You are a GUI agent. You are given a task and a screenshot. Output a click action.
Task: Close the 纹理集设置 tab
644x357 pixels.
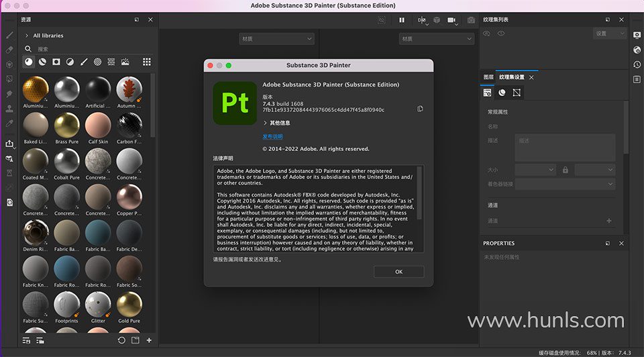(531, 77)
